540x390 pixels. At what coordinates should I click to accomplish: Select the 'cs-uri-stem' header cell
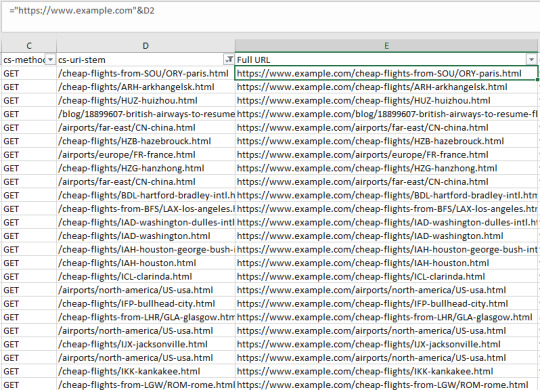point(146,60)
